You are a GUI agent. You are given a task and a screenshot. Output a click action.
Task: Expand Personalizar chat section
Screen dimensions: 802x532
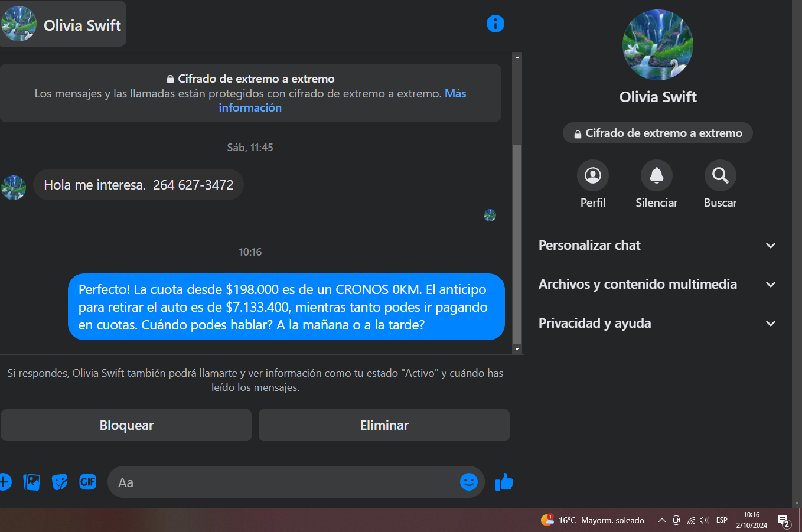pos(657,245)
